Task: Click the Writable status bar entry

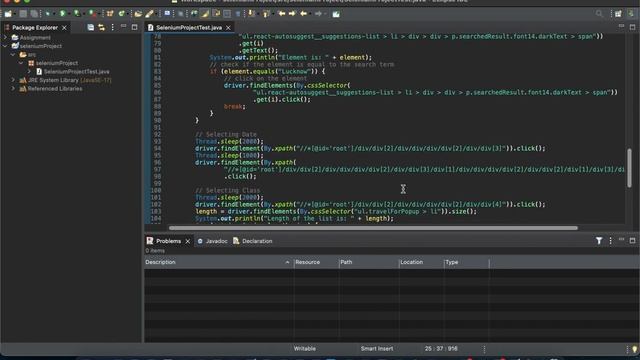Action: pos(304,349)
